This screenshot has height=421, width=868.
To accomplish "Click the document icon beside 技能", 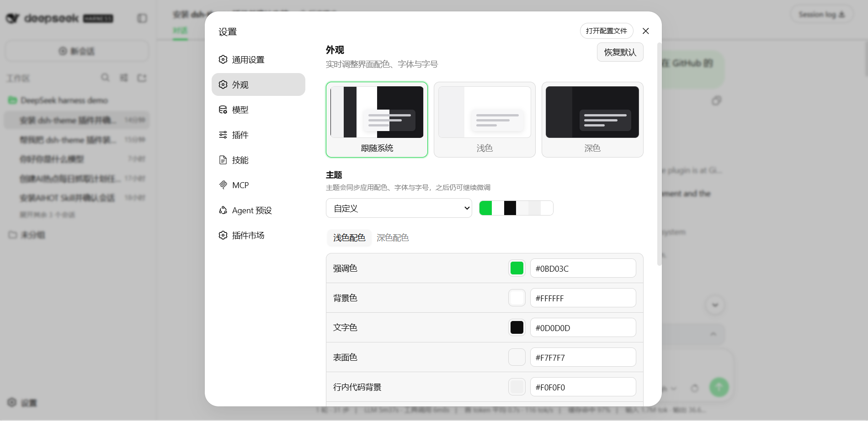I will point(223,160).
